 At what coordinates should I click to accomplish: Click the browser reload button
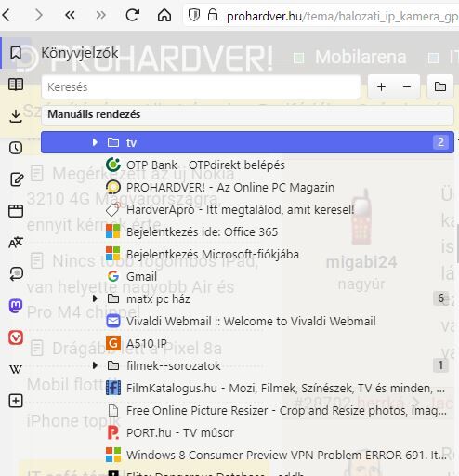tap(132, 15)
